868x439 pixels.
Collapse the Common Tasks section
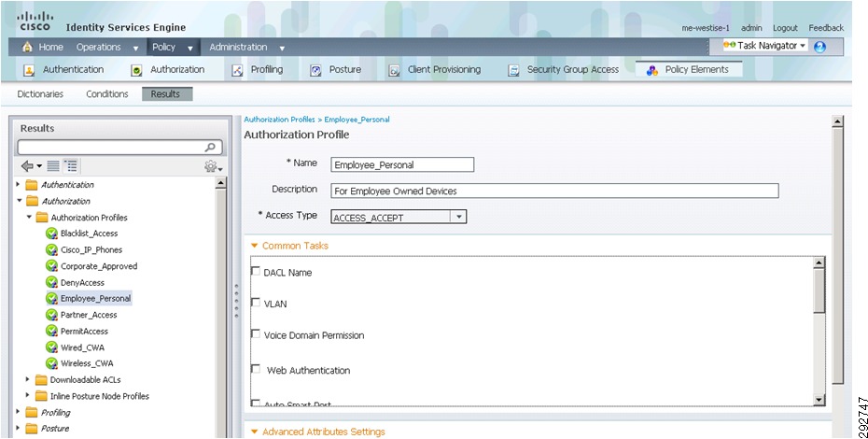(254, 246)
